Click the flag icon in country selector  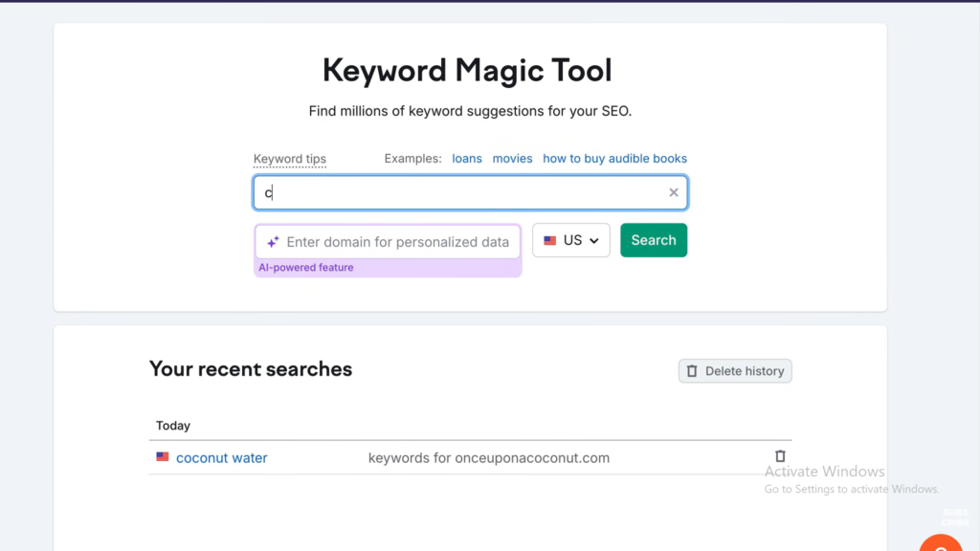point(550,241)
